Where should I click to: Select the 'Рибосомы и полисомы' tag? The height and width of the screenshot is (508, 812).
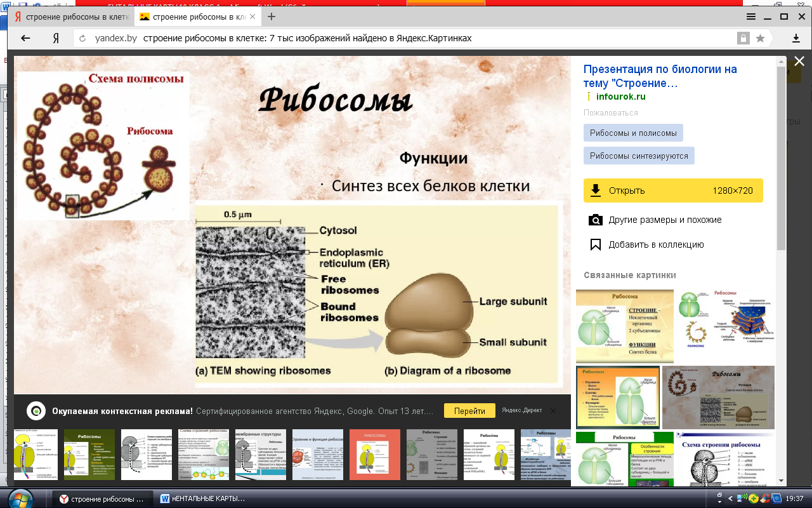click(633, 133)
